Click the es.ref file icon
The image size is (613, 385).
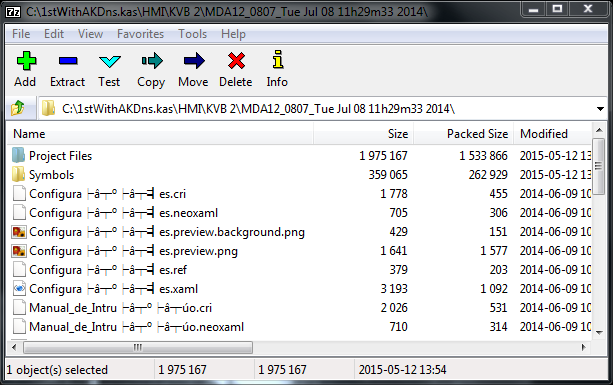[x=19, y=269]
